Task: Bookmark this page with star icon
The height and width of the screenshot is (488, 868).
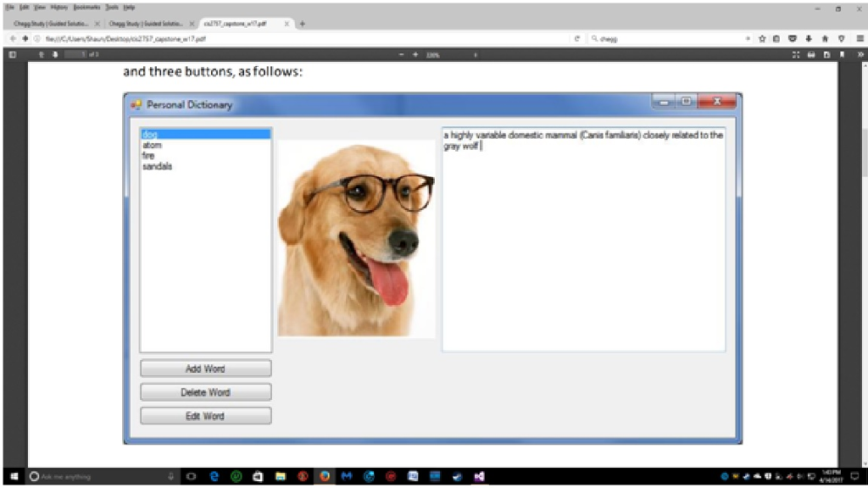Action: coord(762,39)
